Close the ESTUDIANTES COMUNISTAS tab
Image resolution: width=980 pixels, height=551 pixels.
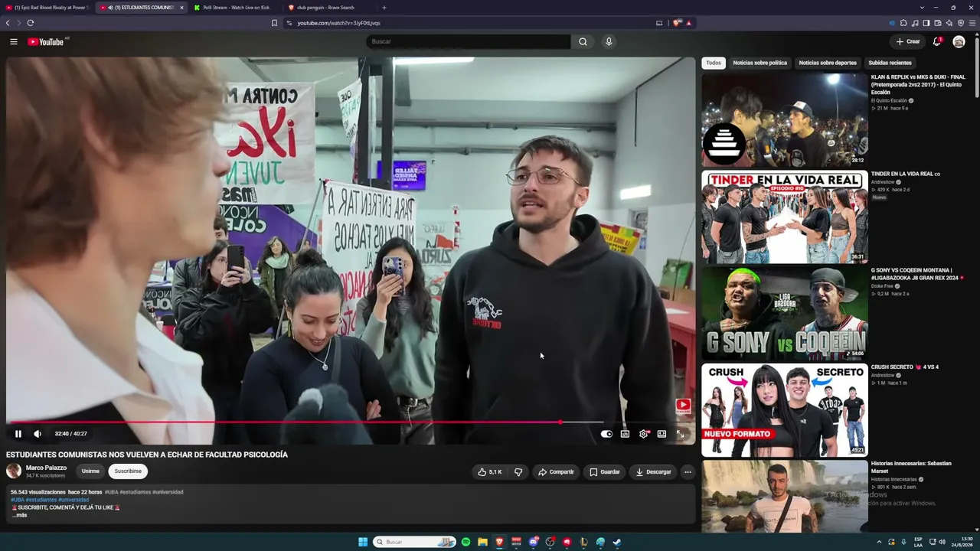[181, 8]
